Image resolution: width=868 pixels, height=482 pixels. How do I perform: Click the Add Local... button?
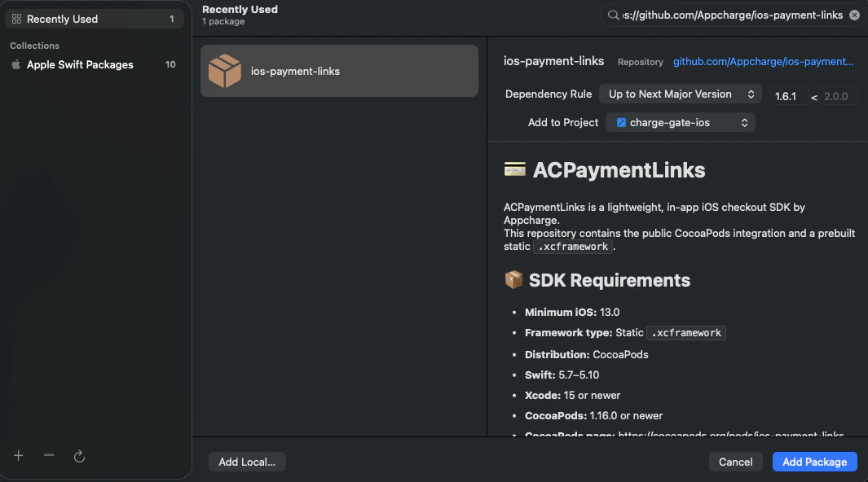[x=247, y=462]
